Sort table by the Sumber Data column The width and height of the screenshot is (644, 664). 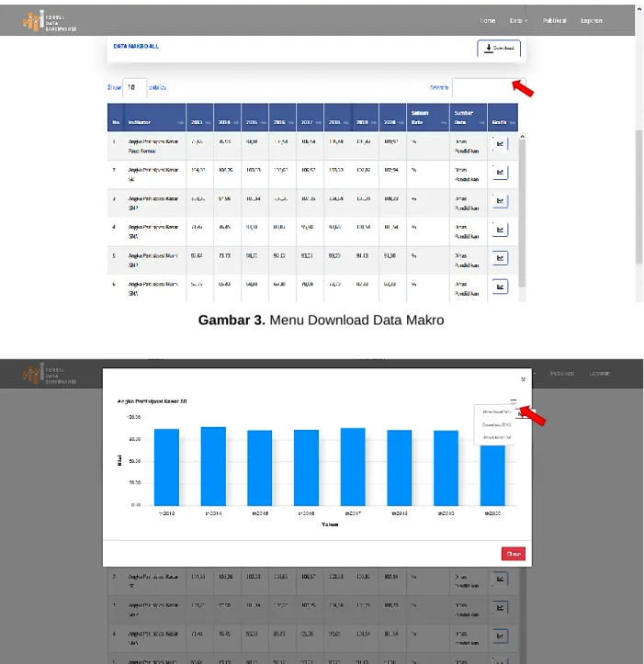pyautogui.click(x=469, y=118)
